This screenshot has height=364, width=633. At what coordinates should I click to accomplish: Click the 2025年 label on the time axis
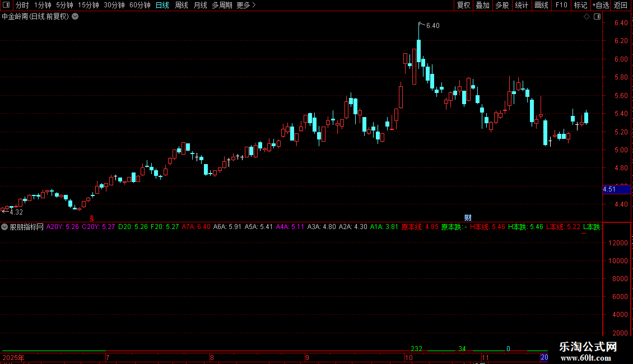13,358
